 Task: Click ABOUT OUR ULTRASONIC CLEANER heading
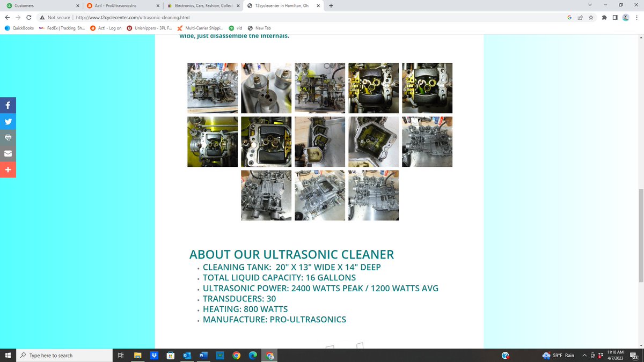coord(291,254)
